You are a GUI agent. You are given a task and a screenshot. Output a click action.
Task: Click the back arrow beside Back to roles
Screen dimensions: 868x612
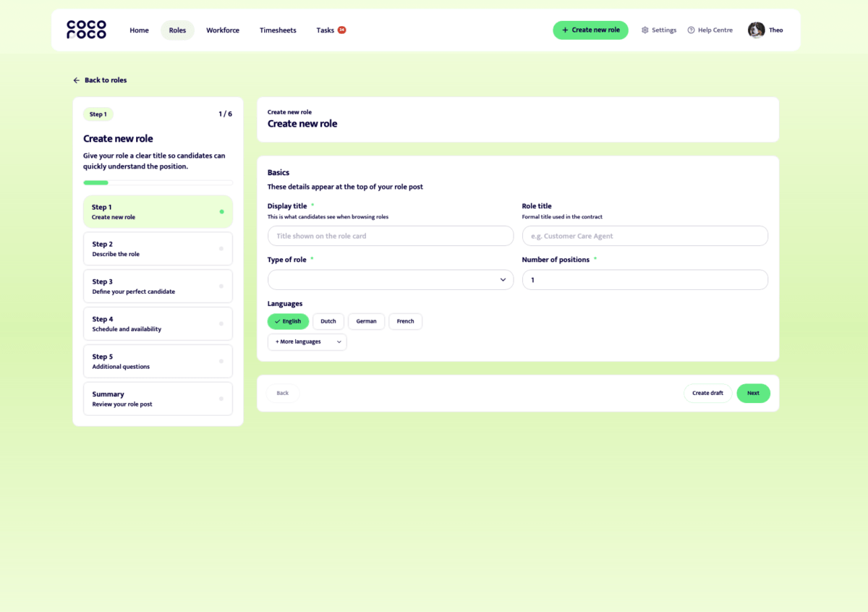[x=77, y=80]
